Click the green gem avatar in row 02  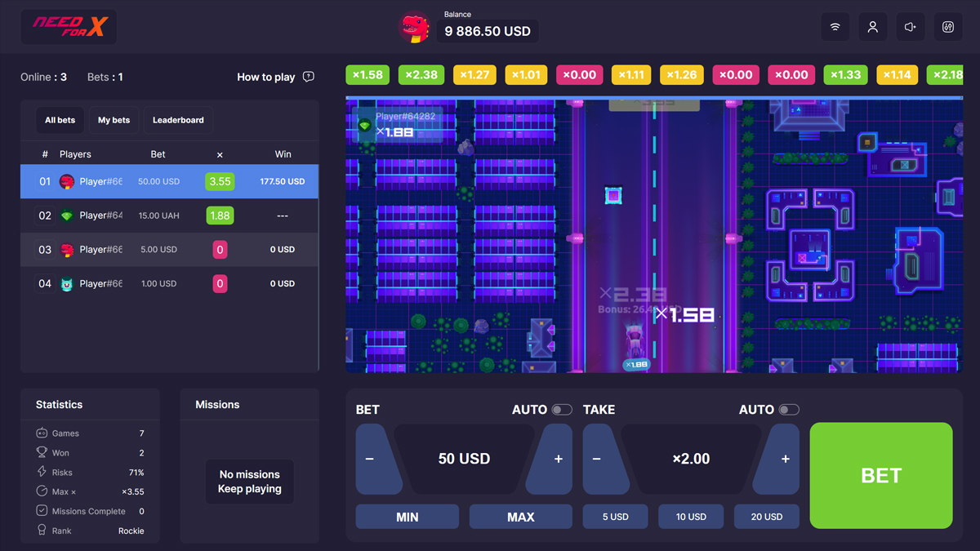click(67, 216)
